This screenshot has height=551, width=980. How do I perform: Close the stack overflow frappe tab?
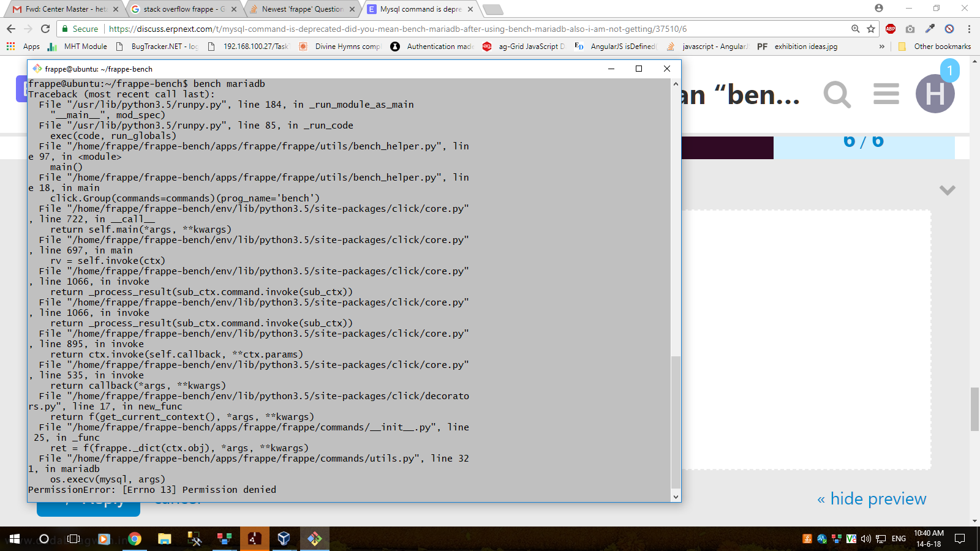pyautogui.click(x=234, y=9)
